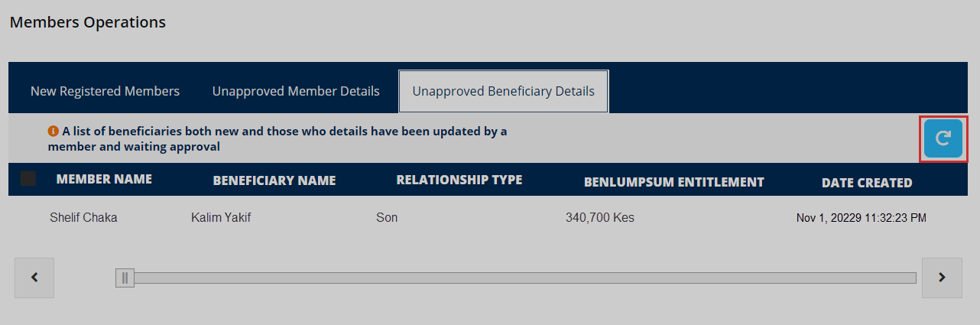The width and height of the screenshot is (980, 325).
Task: Select member name Shelif Chaka
Action: [x=83, y=218]
